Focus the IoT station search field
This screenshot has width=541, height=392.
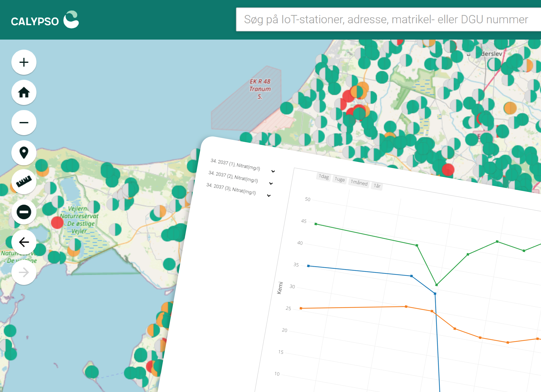(x=388, y=20)
